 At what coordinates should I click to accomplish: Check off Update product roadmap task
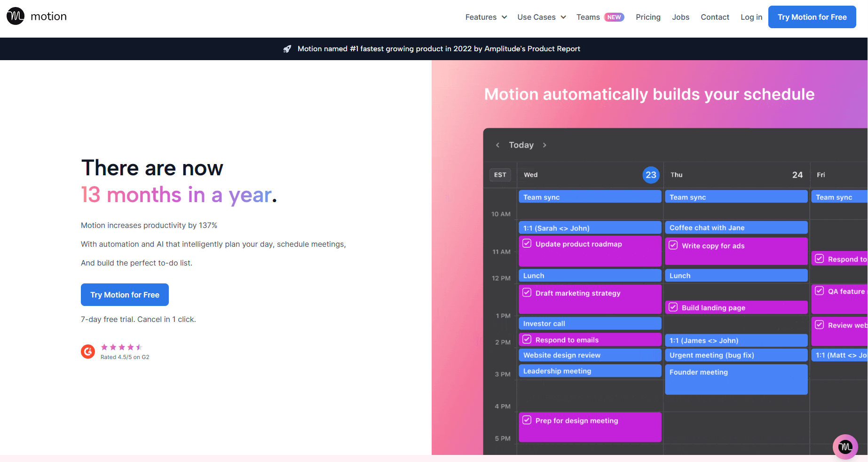coord(527,243)
